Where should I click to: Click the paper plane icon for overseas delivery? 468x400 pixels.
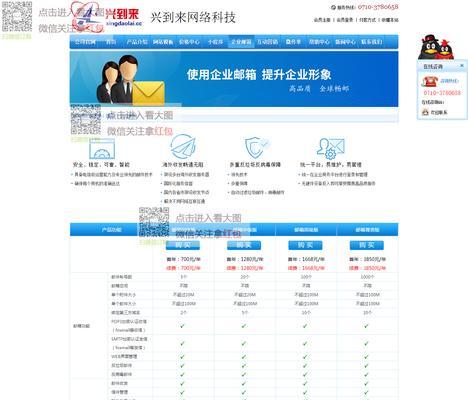pyautogui.click(x=183, y=147)
